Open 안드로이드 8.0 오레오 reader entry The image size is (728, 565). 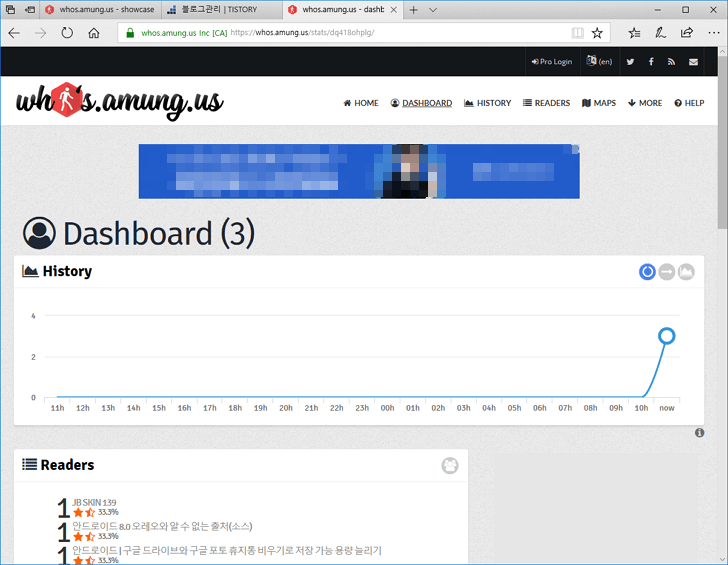162,526
